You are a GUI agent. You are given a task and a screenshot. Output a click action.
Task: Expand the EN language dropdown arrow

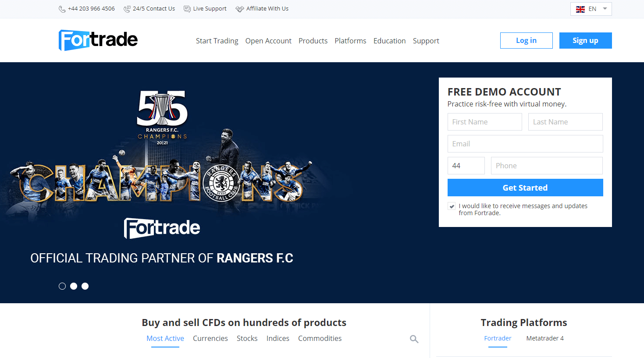(605, 9)
